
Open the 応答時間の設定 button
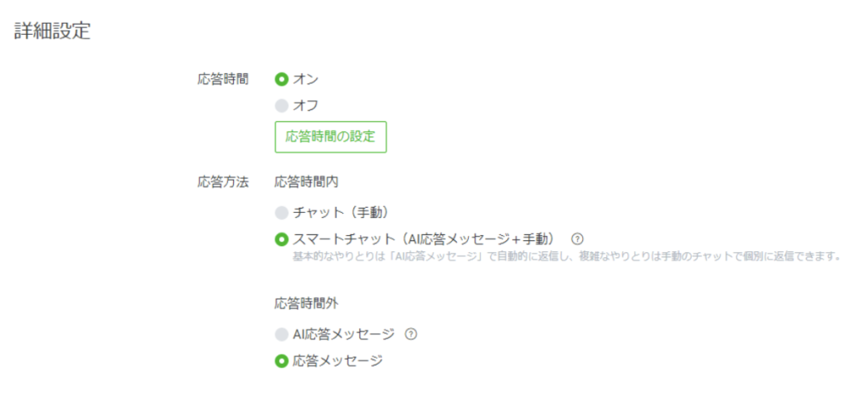tap(331, 136)
